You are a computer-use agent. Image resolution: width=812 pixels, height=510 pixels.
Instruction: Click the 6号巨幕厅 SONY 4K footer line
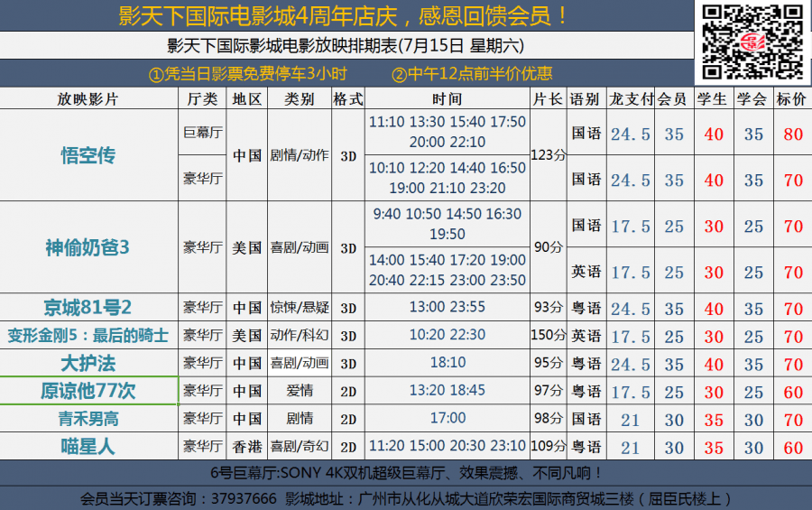pos(406,473)
